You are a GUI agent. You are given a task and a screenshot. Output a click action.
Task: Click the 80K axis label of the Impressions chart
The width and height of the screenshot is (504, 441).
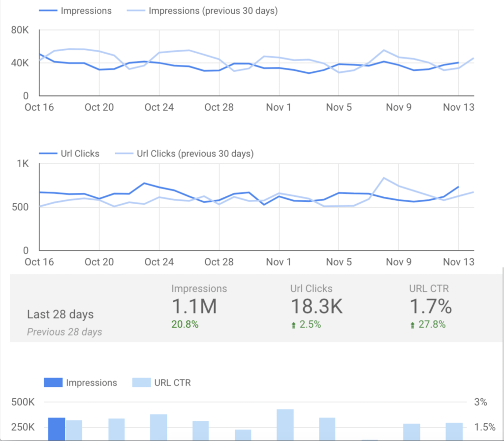tap(20, 30)
